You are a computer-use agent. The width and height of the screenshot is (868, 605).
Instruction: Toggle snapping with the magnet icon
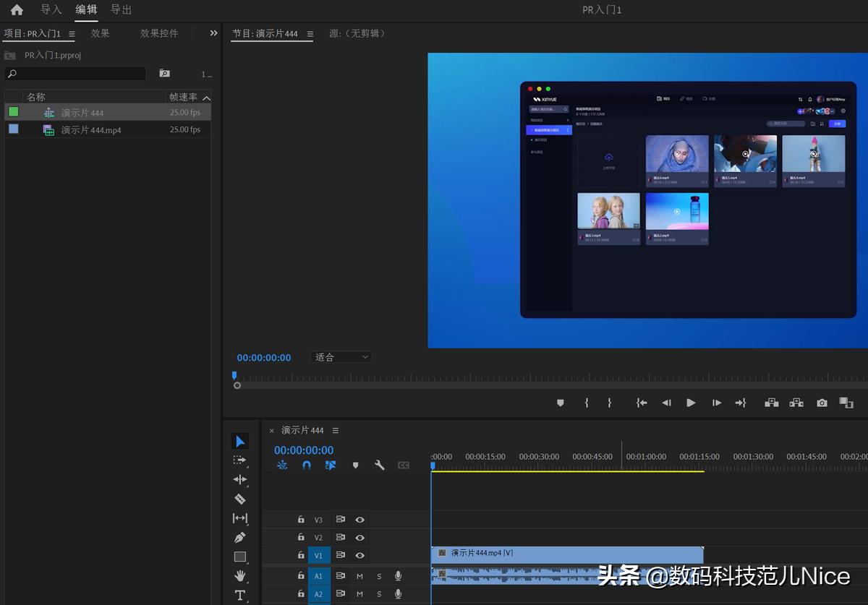[x=306, y=465]
